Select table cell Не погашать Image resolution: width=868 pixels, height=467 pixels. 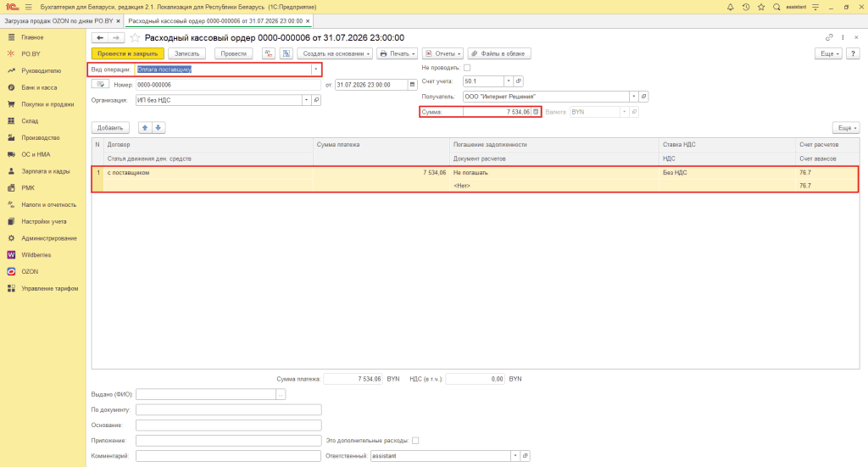(x=554, y=173)
